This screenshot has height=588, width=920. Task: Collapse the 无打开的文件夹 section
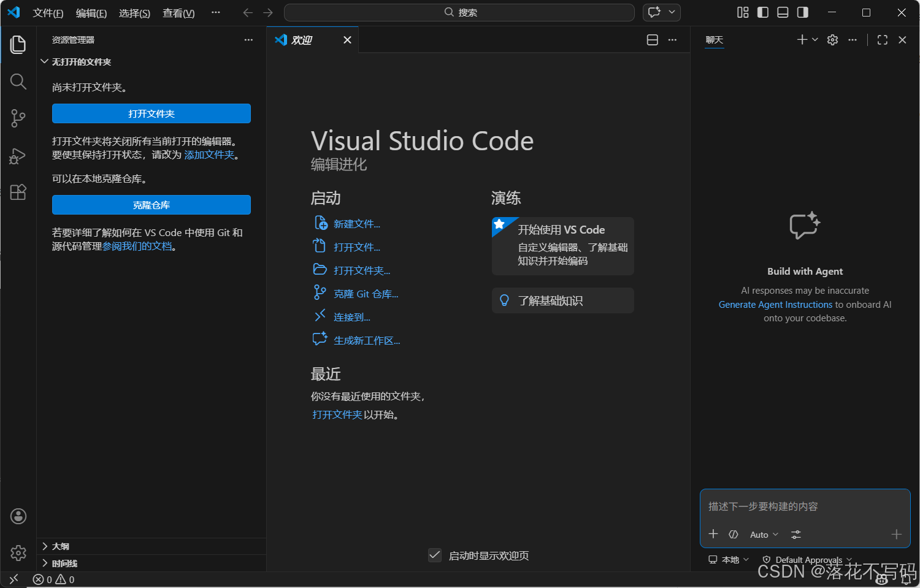(x=151, y=62)
